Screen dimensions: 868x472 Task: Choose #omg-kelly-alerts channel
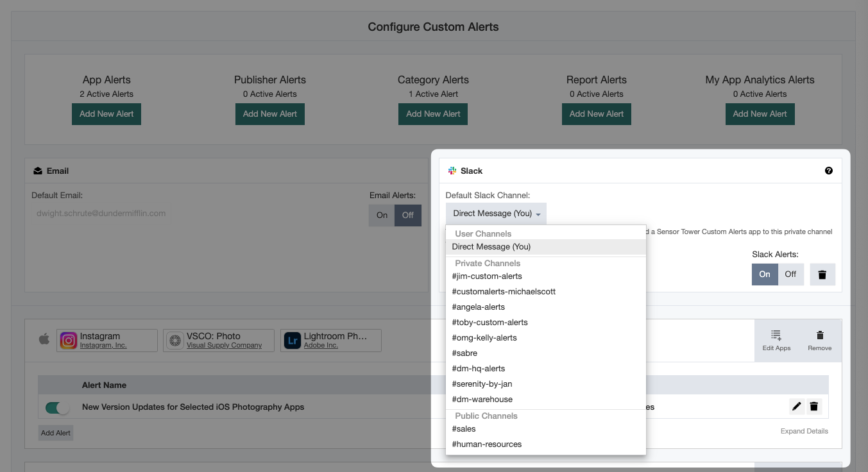tap(546, 338)
